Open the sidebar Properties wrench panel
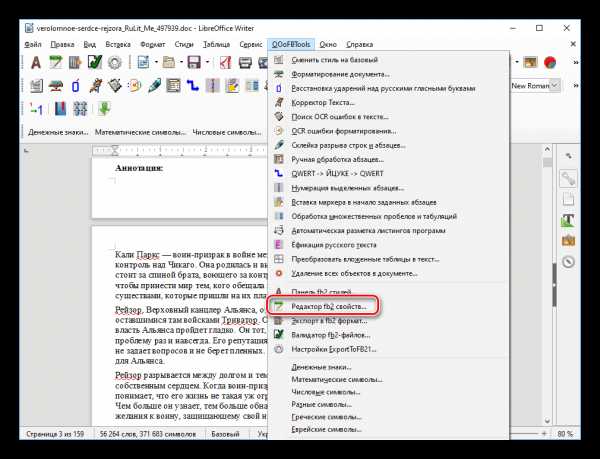 coord(568,179)
